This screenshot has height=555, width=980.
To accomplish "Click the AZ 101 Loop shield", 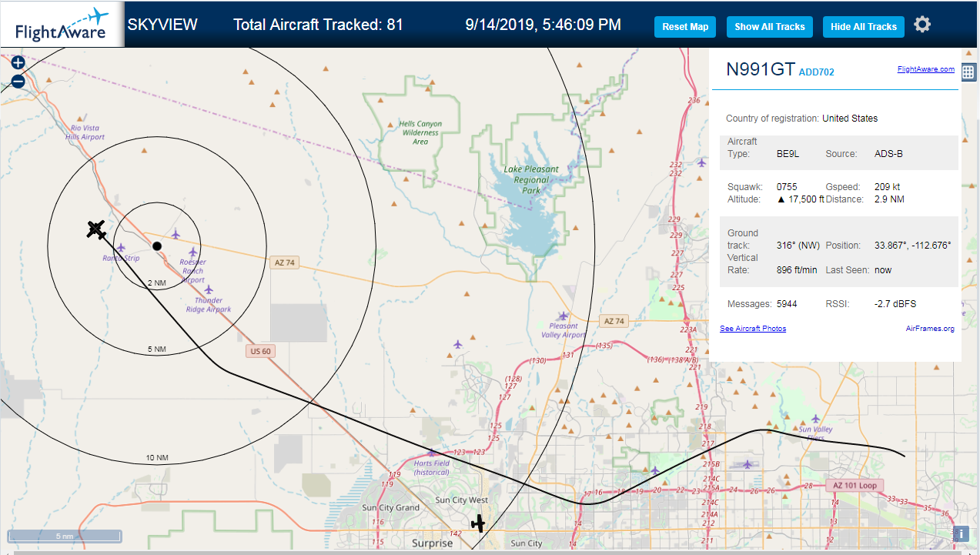I will (855, 486).
